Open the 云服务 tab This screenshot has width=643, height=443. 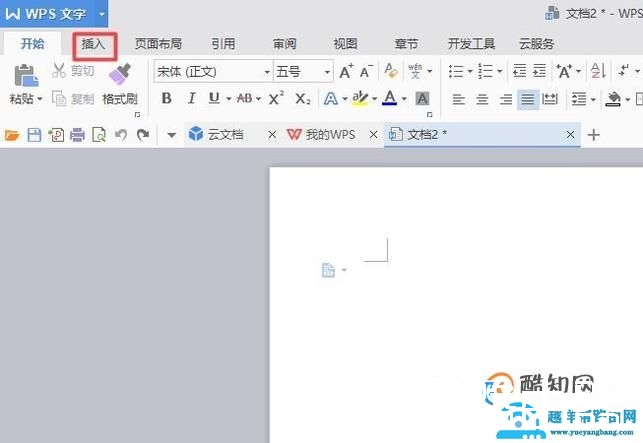[537, 44]
